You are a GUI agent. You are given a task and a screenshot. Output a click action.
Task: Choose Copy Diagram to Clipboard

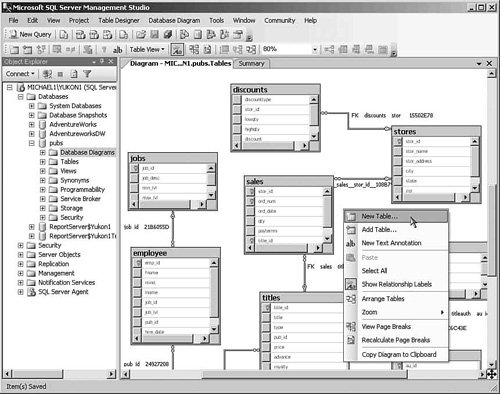[399, 354]
